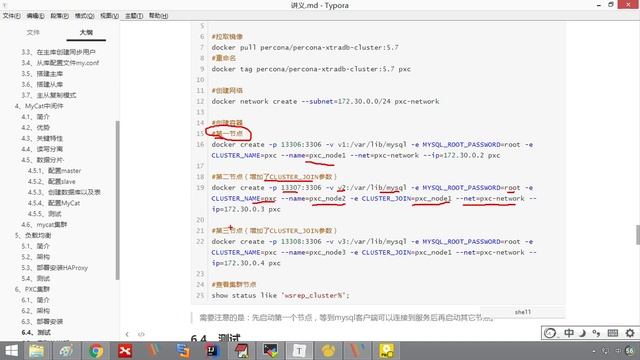Select bold 6.4 测试 outline entry
This screenshot has height=360, width=640.
point(36,332)
